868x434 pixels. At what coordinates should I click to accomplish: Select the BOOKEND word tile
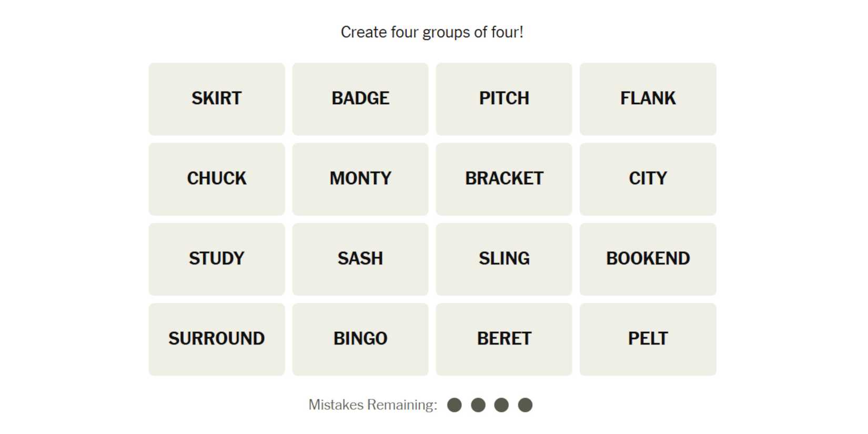(648, 259)
